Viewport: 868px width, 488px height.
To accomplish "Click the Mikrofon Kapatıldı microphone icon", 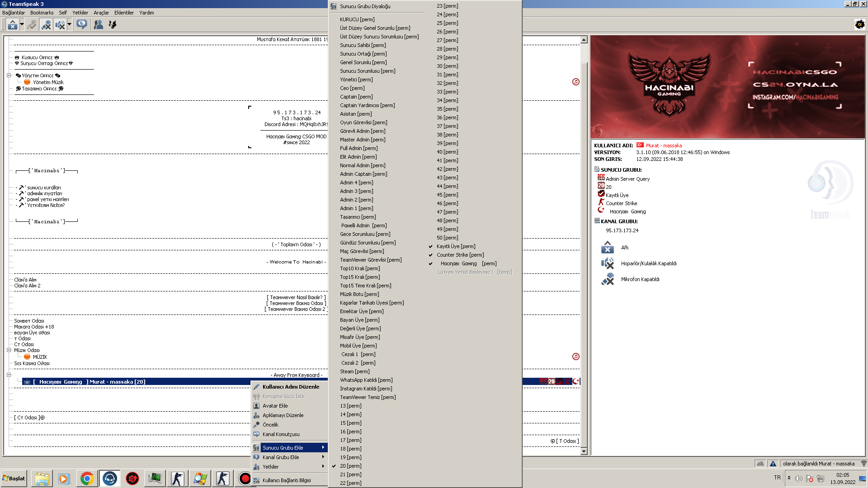I will pyautogui.click(x=608, y=279).
